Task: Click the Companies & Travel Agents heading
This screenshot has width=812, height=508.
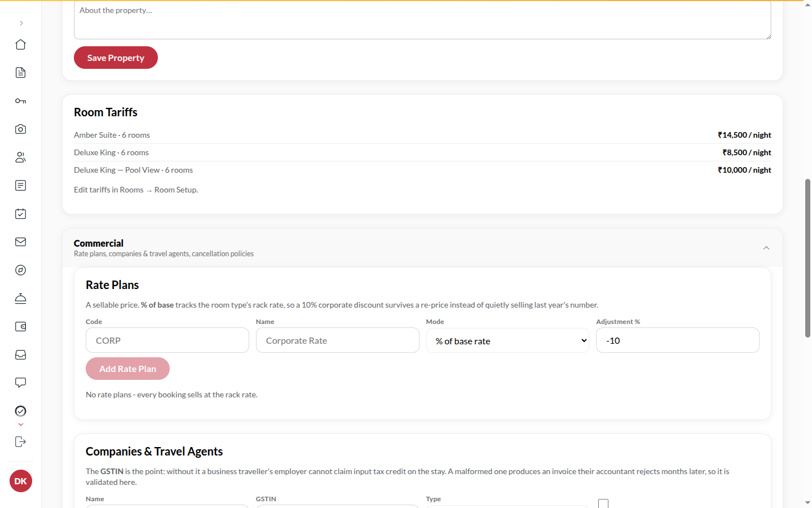Action: 154,452
